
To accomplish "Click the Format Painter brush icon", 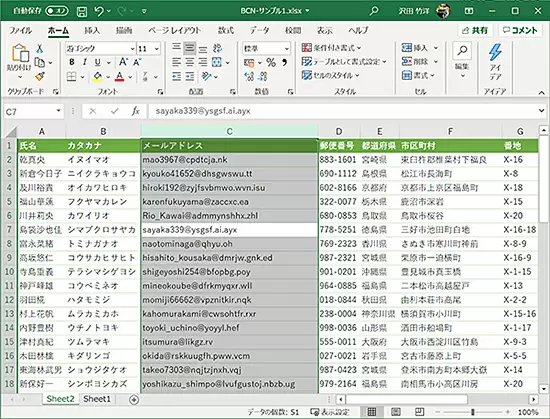I will coord(39,76).
